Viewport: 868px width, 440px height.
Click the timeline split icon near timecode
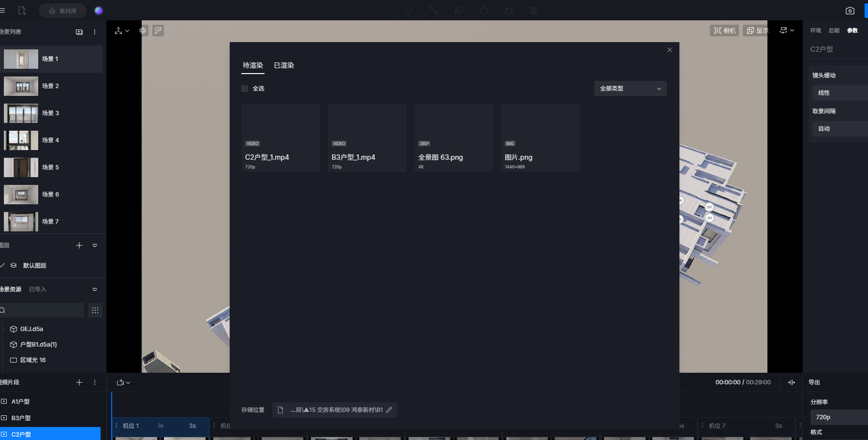pos(792,382)
